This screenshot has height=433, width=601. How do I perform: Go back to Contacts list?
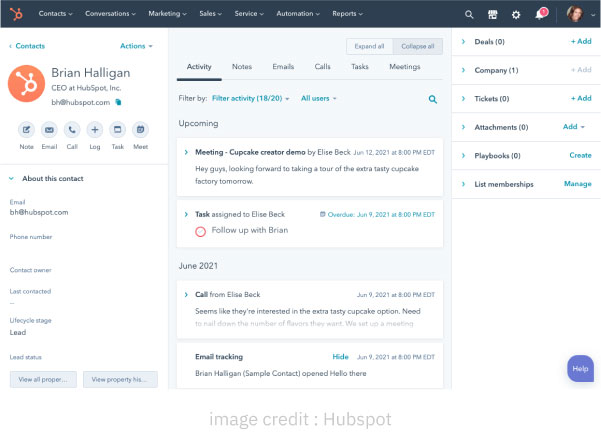click(x=27, y=46)
